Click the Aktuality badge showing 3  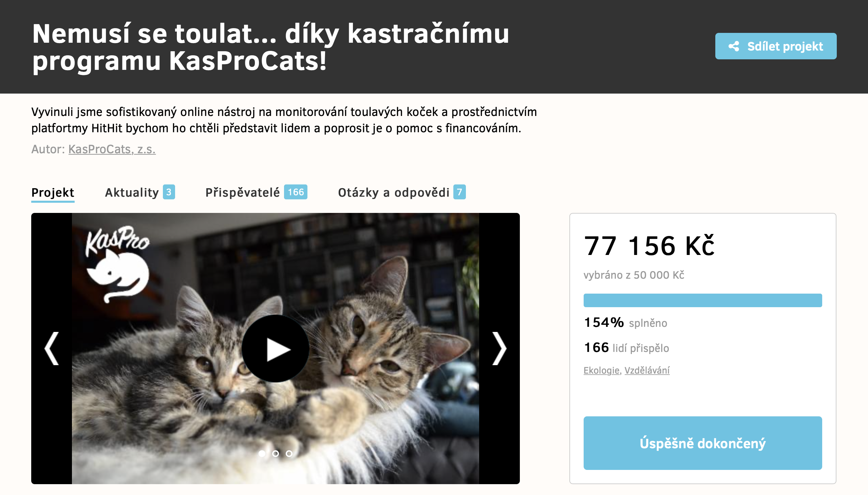(169, 192)
